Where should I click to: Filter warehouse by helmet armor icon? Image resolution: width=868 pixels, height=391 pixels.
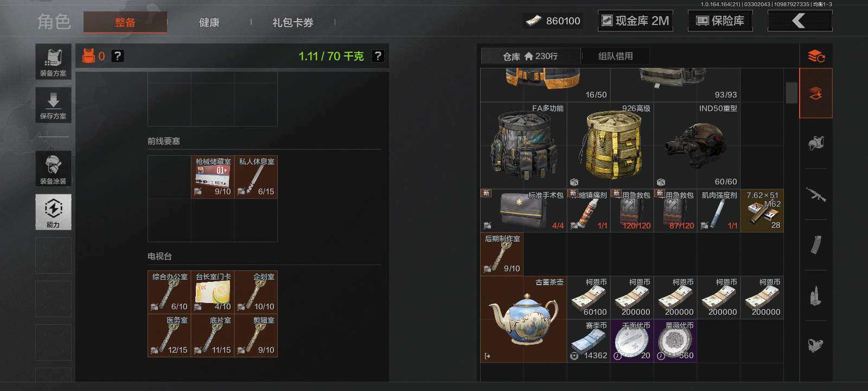(x=816, y=143)
